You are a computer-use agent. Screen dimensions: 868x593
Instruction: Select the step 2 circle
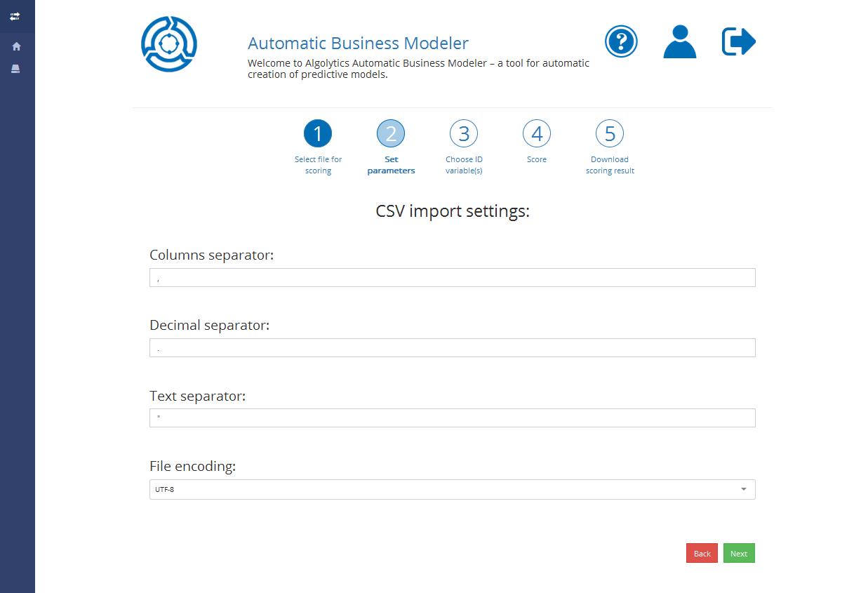(x=391, y=133)
